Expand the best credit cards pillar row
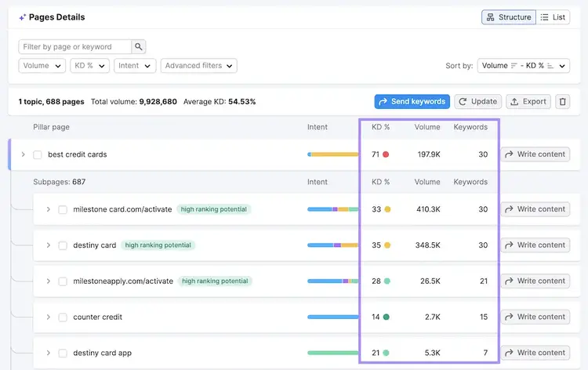The height and width of the screenshot is (370, 588). [24, 154]
